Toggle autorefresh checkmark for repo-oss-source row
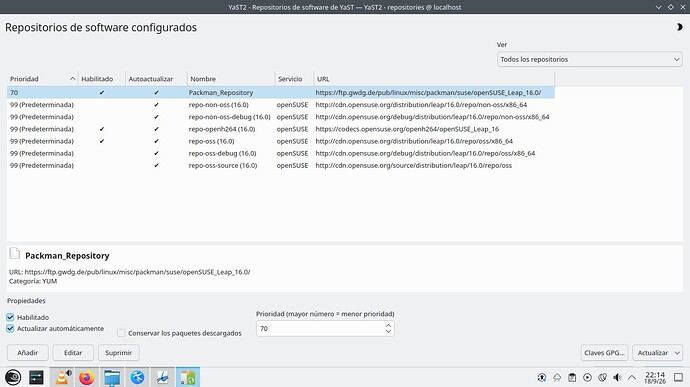The image size is (690, 387). [156, 166]
